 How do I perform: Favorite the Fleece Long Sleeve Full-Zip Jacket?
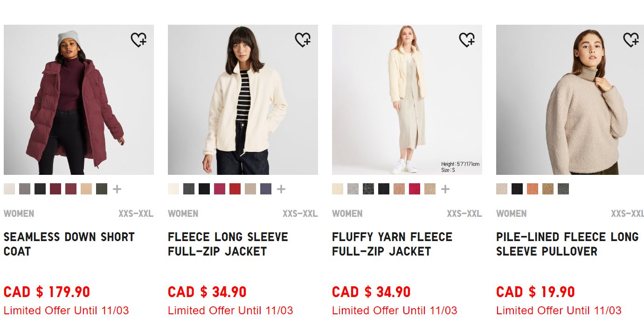303,40
